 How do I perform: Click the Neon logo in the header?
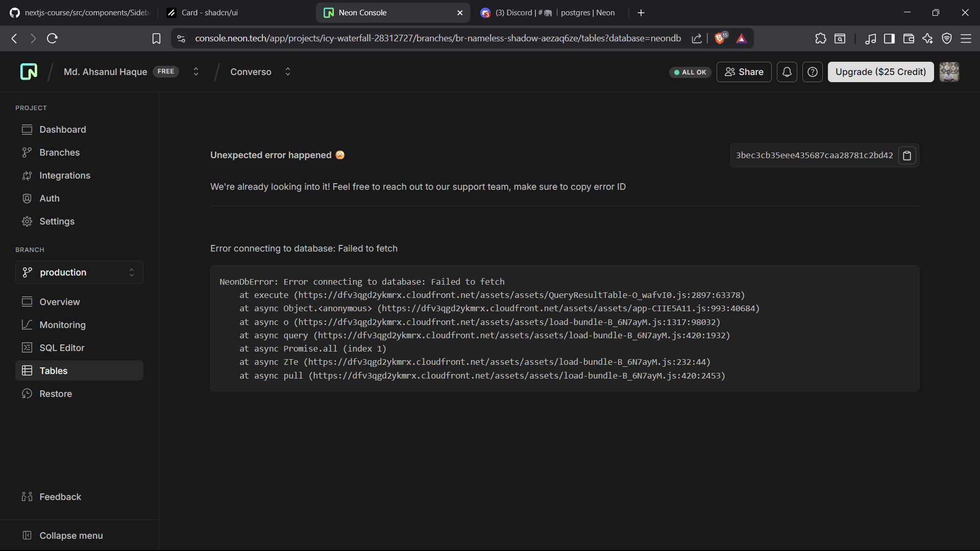[29, 72]
